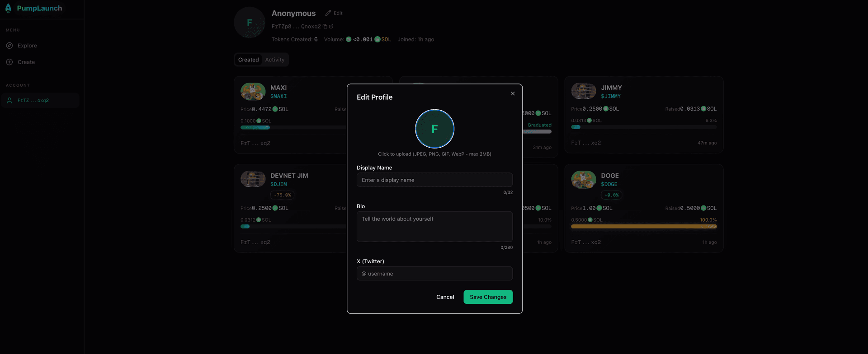Switch to the Created tab
Screen dimensions: 868x354
[248, 60]
